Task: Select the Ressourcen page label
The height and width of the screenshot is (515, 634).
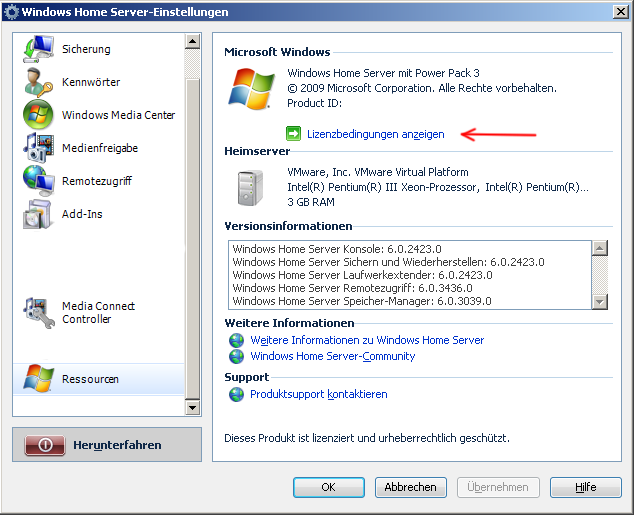Action: (90, 379)
